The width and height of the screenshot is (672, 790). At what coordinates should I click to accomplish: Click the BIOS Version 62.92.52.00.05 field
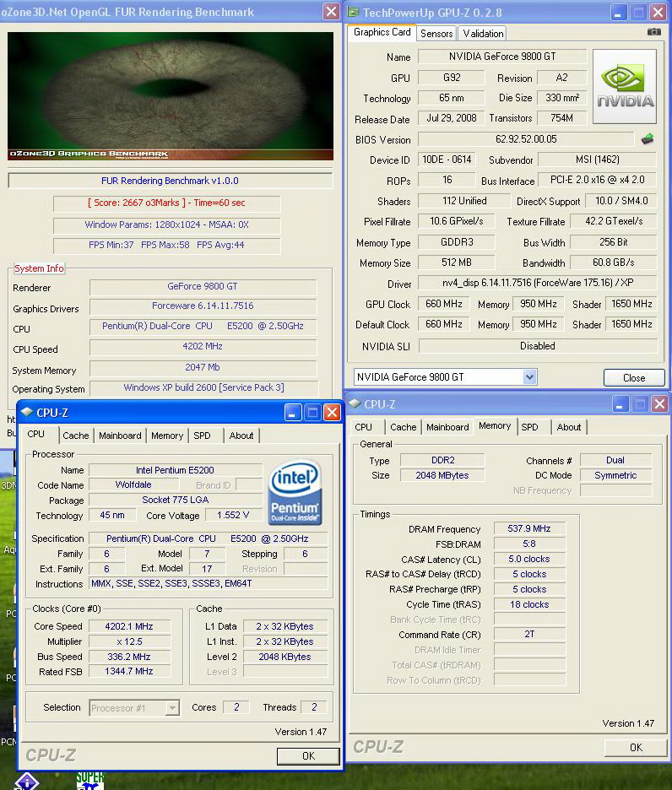coord(526,139)
